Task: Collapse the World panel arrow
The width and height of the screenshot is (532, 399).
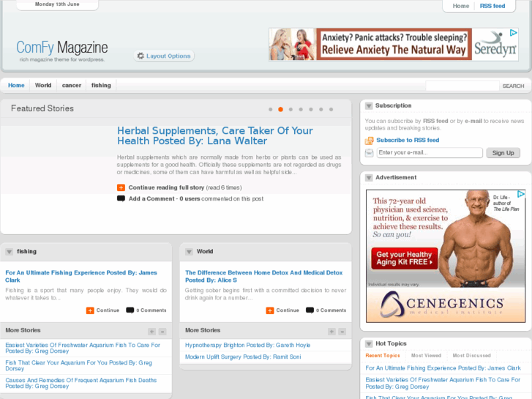Action: 190,252
